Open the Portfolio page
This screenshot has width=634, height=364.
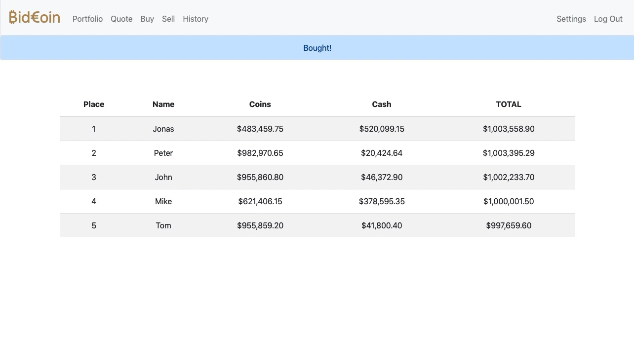coord(87,19)
